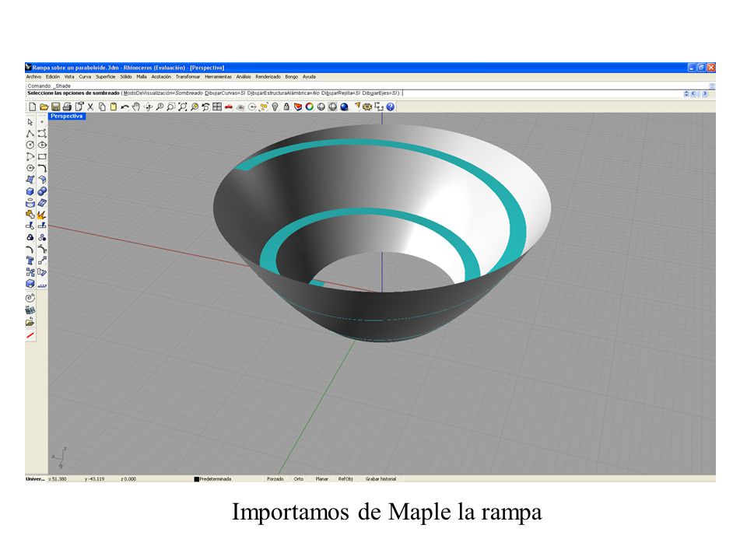Image resolution: width=747 pixels, height=560 pixels.
Task: Select the Box solid tool
Action: tap(30, 191)
